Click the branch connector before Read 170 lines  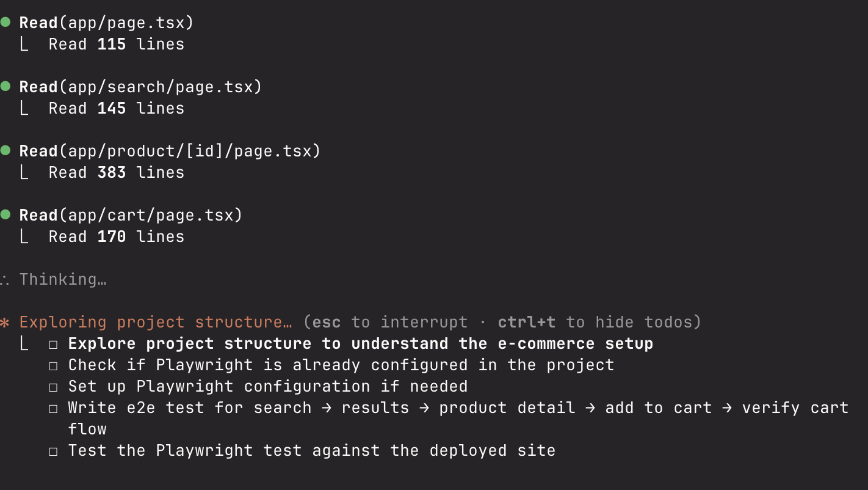(24, 237)
